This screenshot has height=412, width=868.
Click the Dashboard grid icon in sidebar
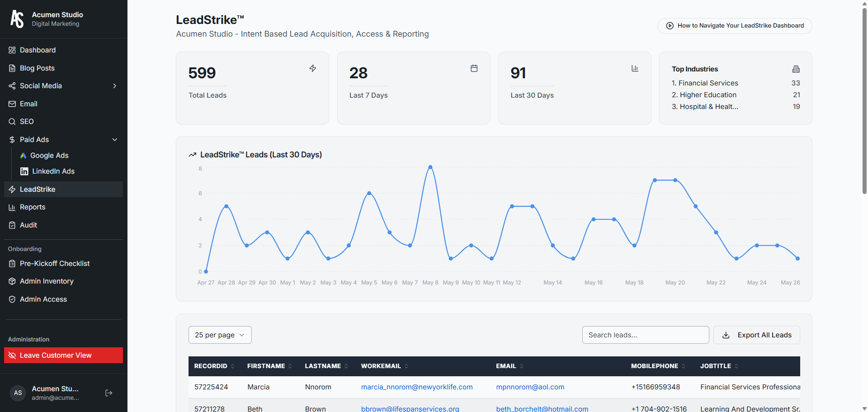click(12, 50)
